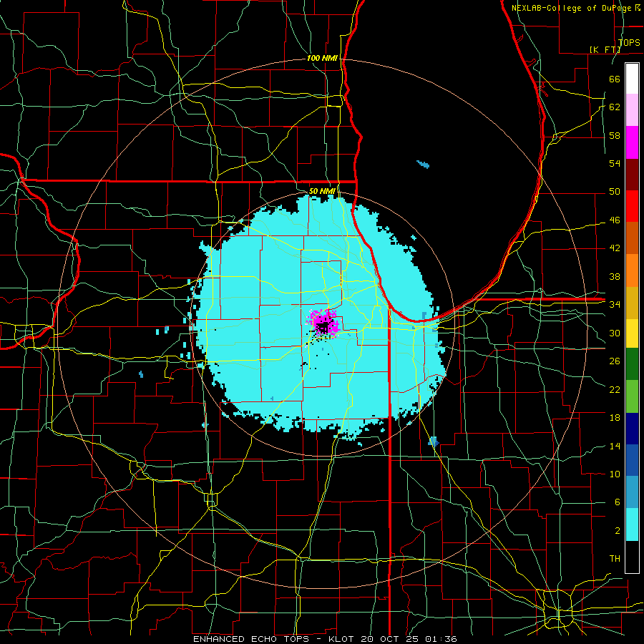
Task: Click the bright red swatch between 46 and 50
Action: (632, 206)
